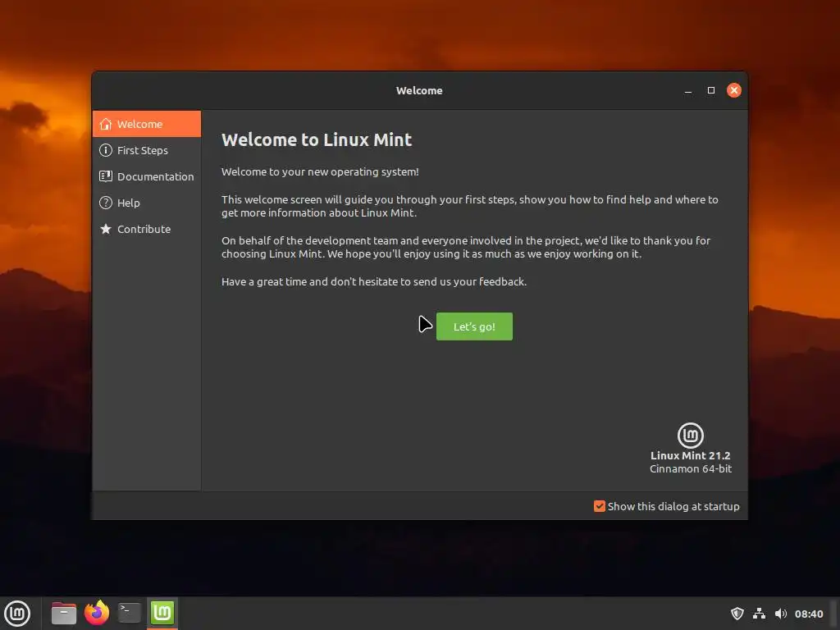Launch the Files manager from the panel
Screen dimensions: 840x630
click(64, 613)
